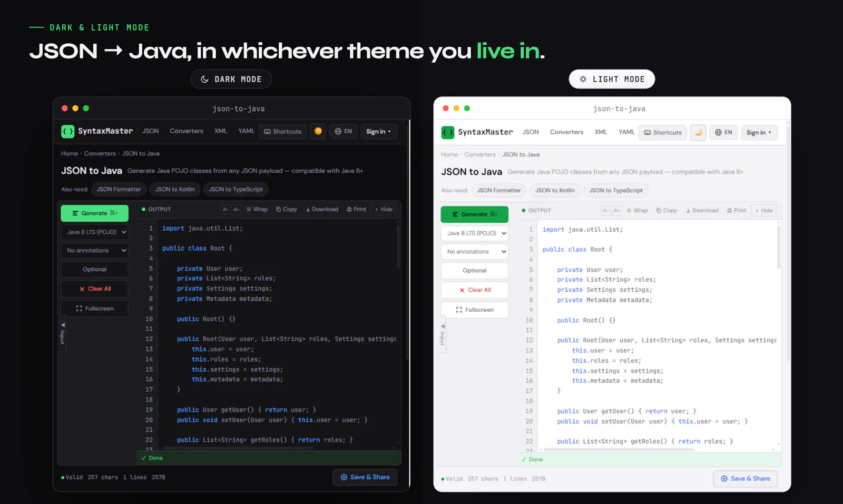Expand the Input side panel, light window

[x=443, y=334]
